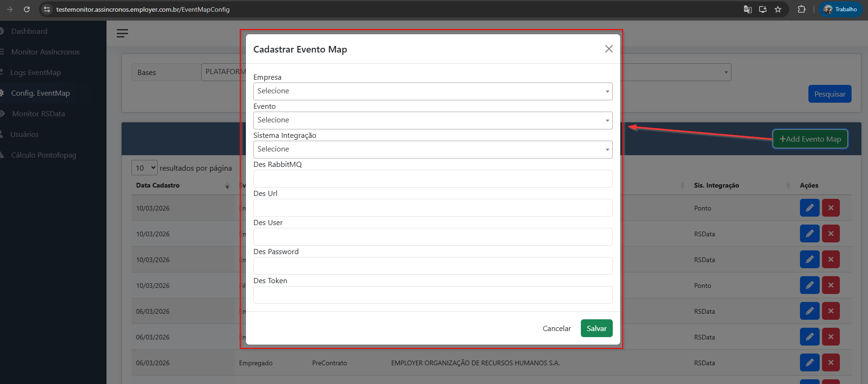Image resolution: width=868 pixels, height=384 pixels.
Task: Focus the Des RabbitMQ input field
Action: tap(433, 179)
